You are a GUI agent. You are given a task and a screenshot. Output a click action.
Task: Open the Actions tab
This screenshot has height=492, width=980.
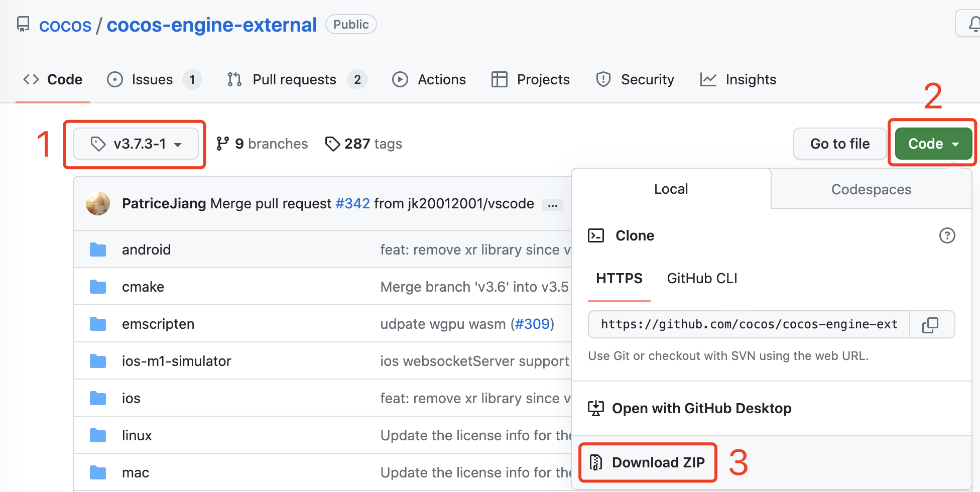point(429,79)
